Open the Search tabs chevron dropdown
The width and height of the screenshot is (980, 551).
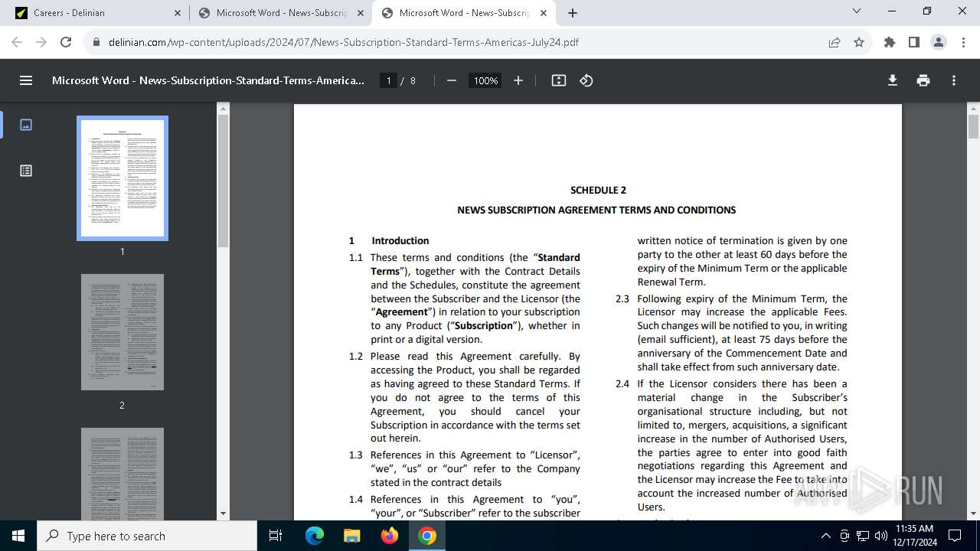tap(857, 11)
